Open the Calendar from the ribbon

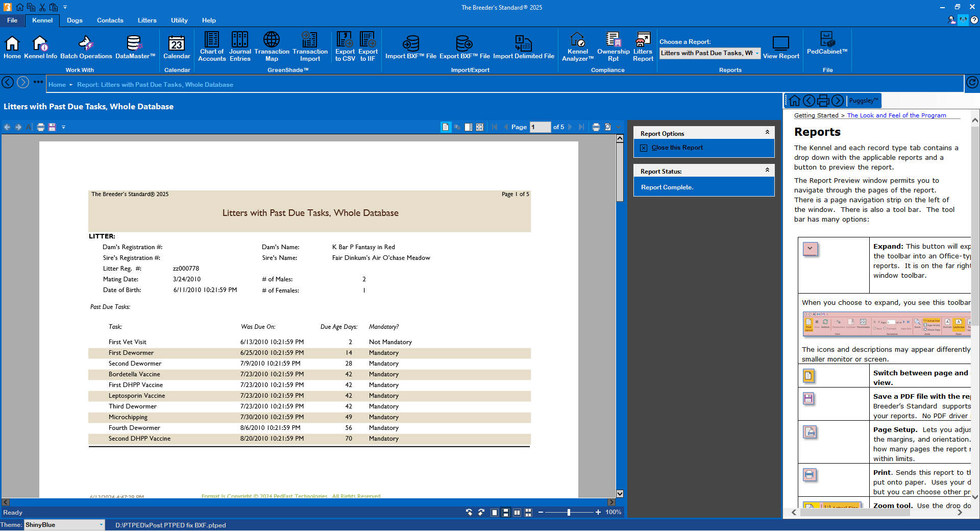click(176, 46)
